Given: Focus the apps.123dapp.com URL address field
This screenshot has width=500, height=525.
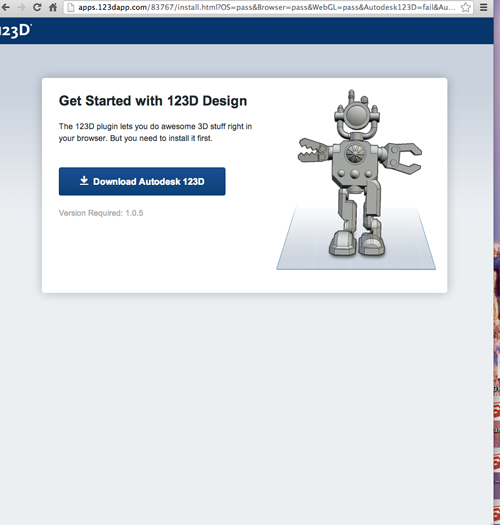Looking at the screenshot, I should [x=267, y=7].
